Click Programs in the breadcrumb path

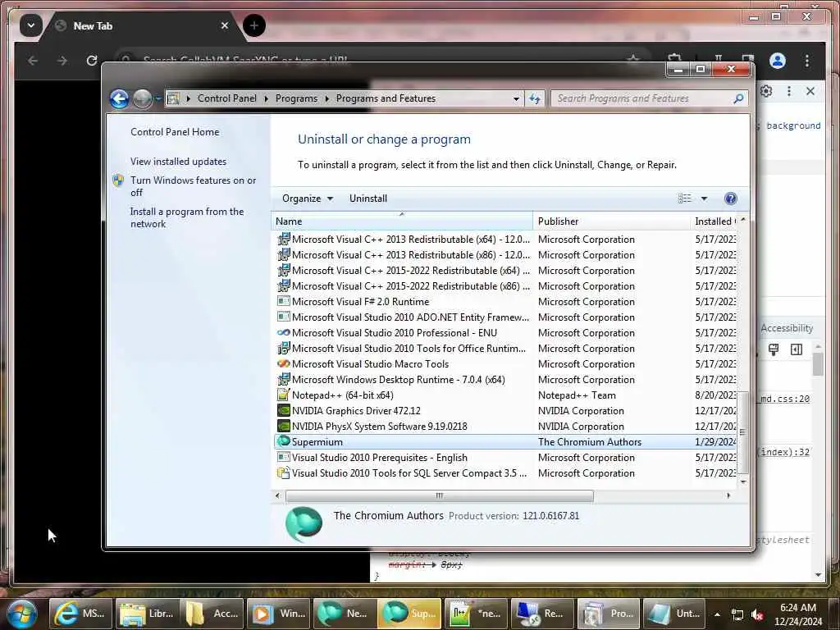pyautogui.click(x=296, y=98)
